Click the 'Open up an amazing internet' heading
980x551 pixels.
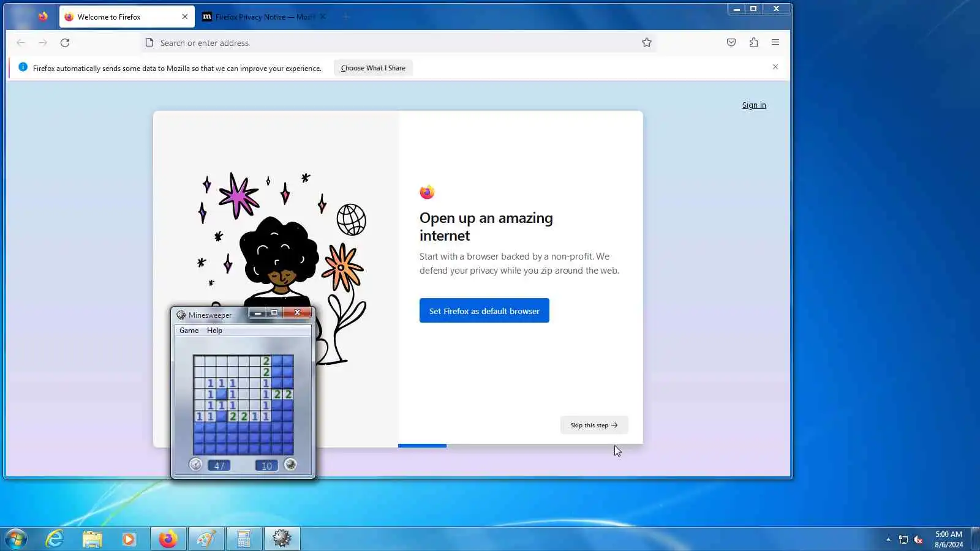486,227
